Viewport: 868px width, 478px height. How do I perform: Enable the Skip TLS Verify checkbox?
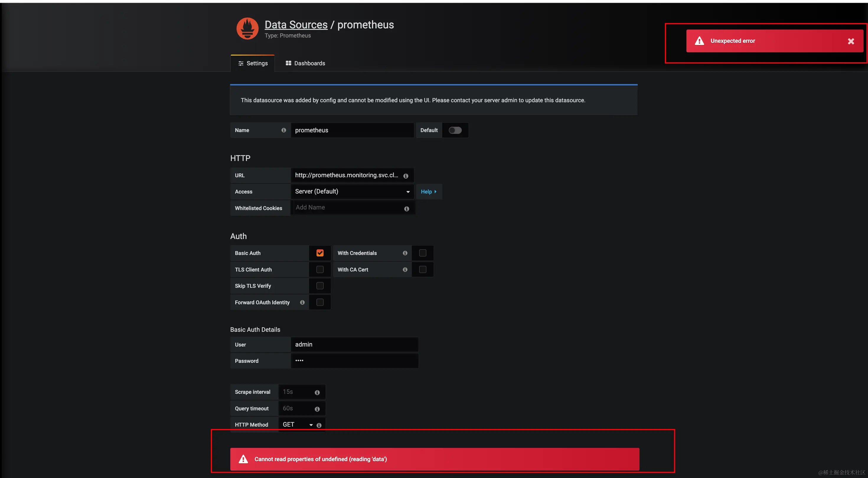[320, 286]
